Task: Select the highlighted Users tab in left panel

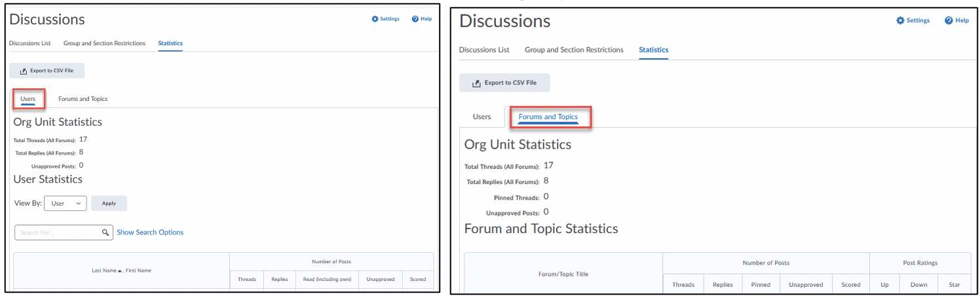Action: pos(28,99)
